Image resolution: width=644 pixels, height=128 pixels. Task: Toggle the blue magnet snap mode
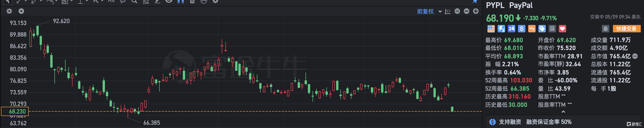click(180, 1)
